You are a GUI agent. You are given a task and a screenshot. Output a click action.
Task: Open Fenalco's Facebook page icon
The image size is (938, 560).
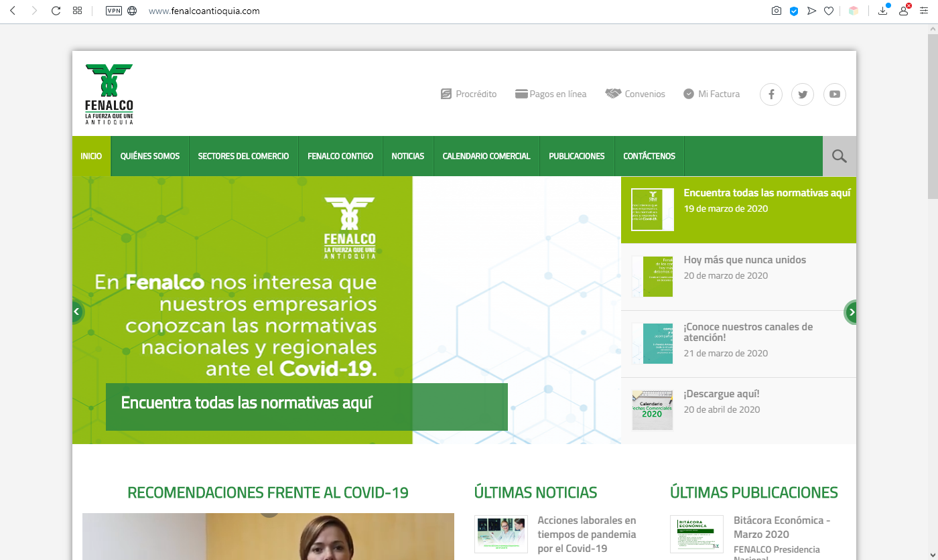(770, 94)
